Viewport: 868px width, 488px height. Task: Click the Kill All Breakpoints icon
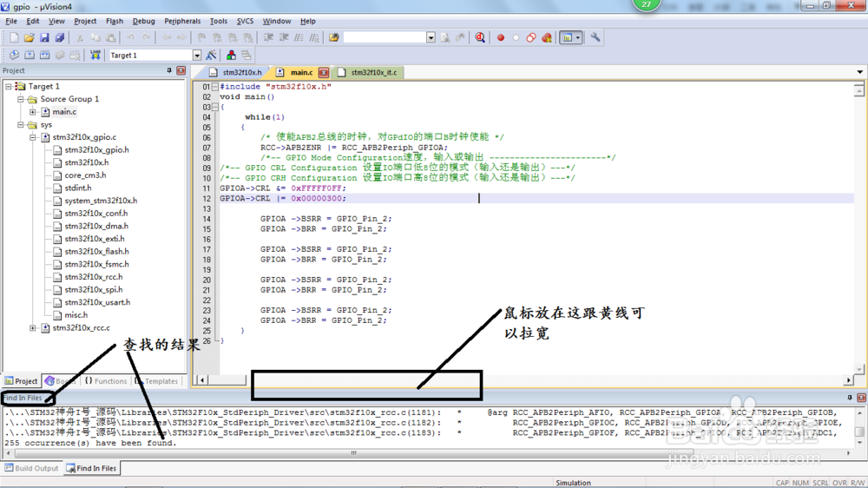pos(546,37)
